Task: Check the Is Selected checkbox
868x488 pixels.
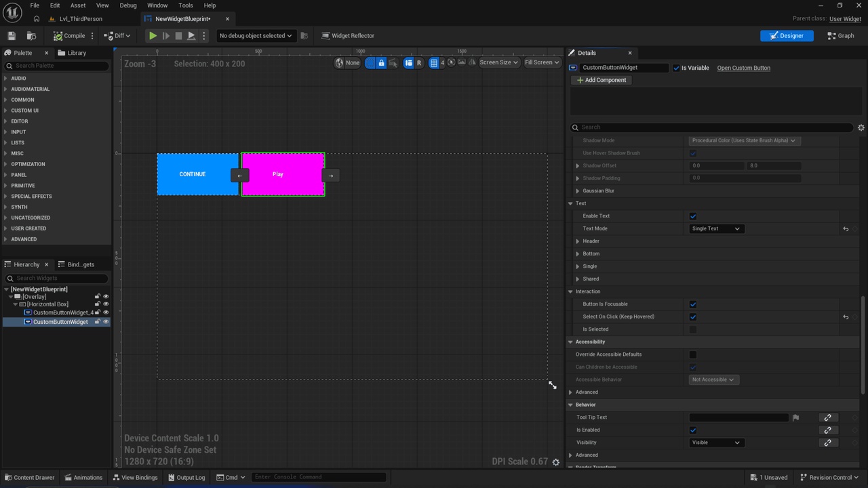Action: (693, 329)
